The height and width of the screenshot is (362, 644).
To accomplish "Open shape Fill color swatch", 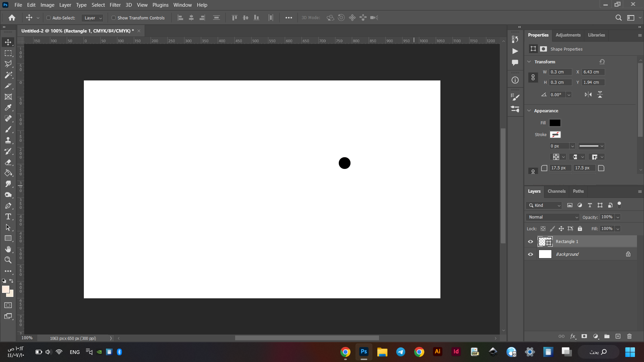I will click(555, 123).
